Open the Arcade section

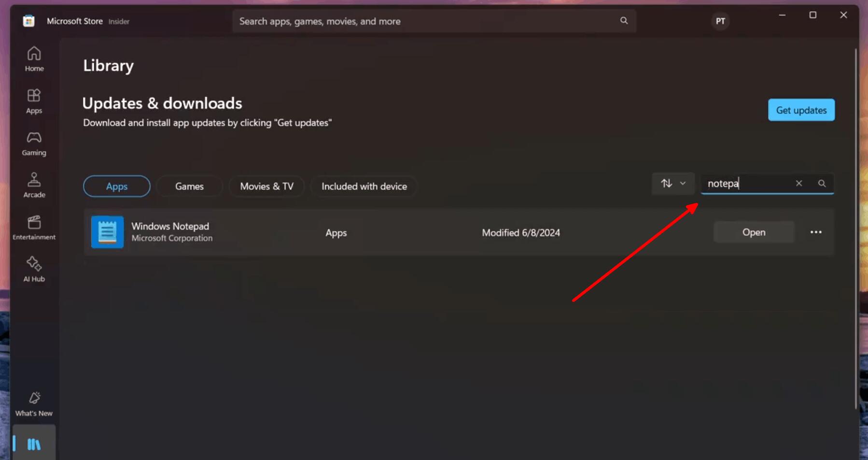click(34, 186)
